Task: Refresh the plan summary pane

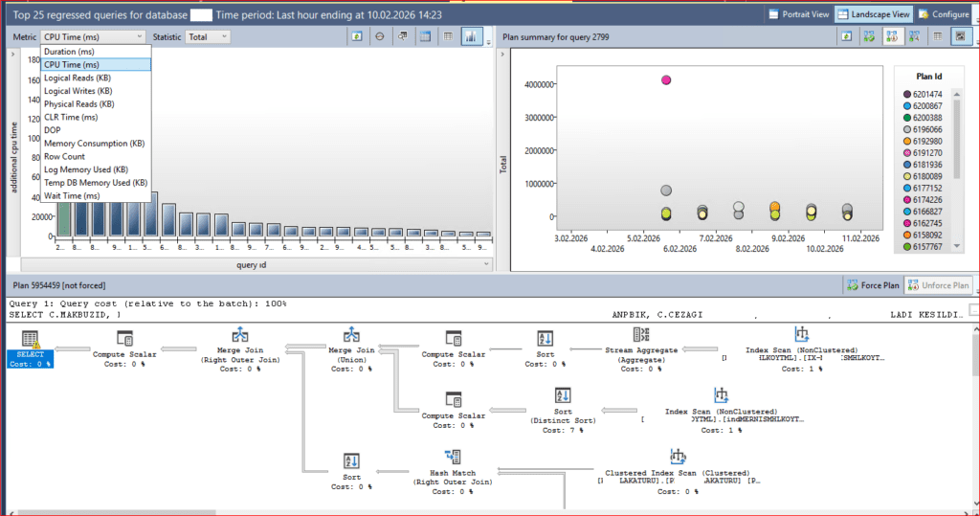Action: [846, 36]
